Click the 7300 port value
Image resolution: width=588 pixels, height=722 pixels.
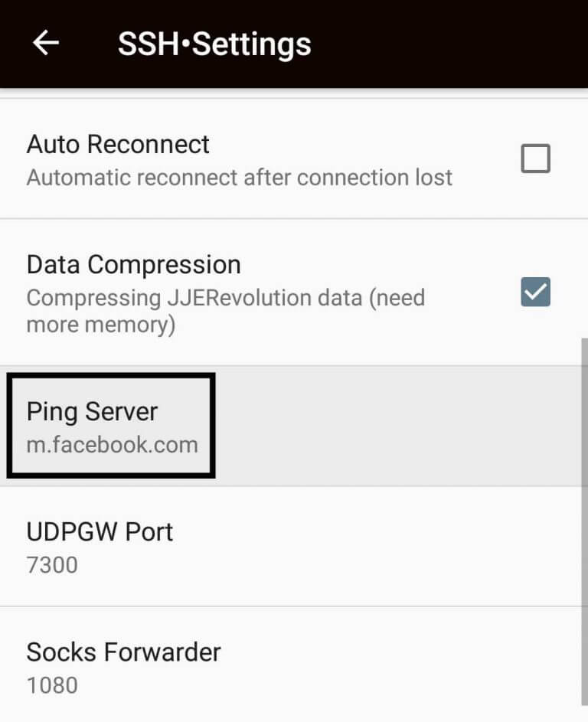point(52,565)
